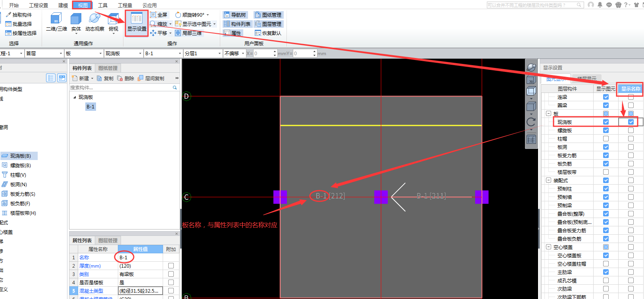The width and height of the screenshot is (644, 299).
Task: Open the 开始 ribbon tab
Action: [x=14, y=5]
